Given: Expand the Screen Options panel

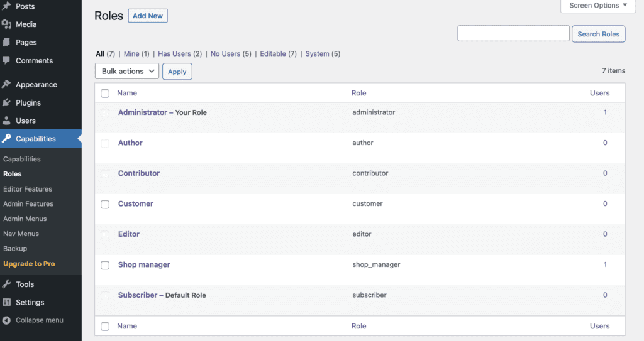Looking at the screenshot, I should click(598, 6).
